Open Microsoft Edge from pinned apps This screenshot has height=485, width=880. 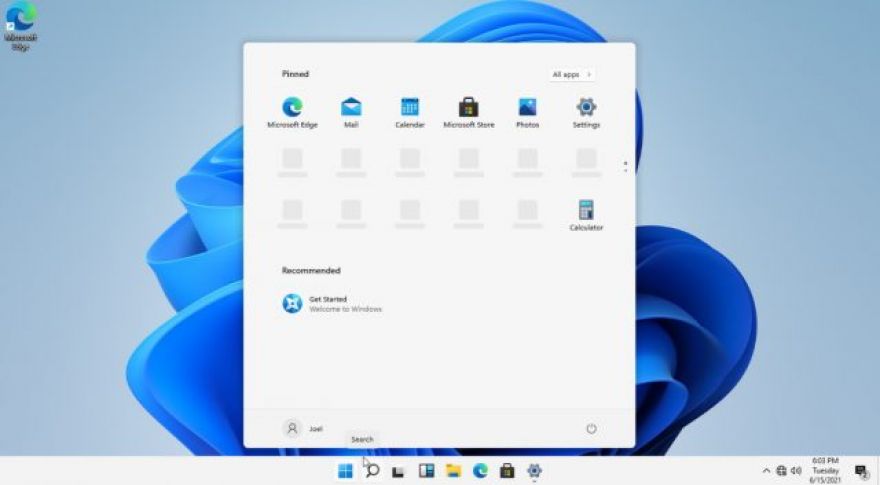point(292,112)
